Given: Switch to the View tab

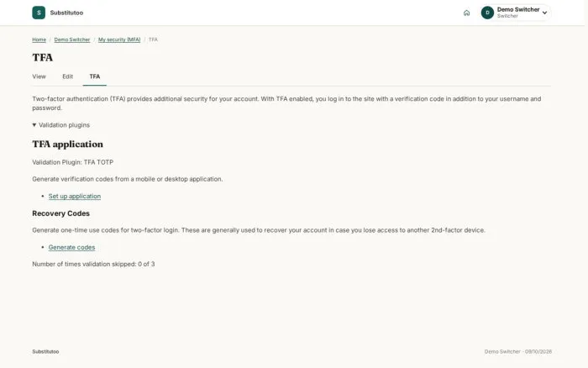Looking at the screenshot, I should click(39, 76).
